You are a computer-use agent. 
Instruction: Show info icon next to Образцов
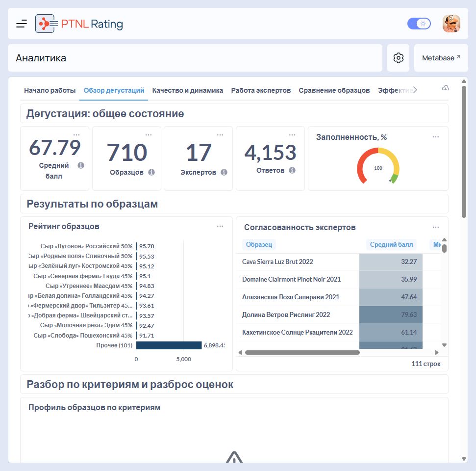[x=151, y=172]
